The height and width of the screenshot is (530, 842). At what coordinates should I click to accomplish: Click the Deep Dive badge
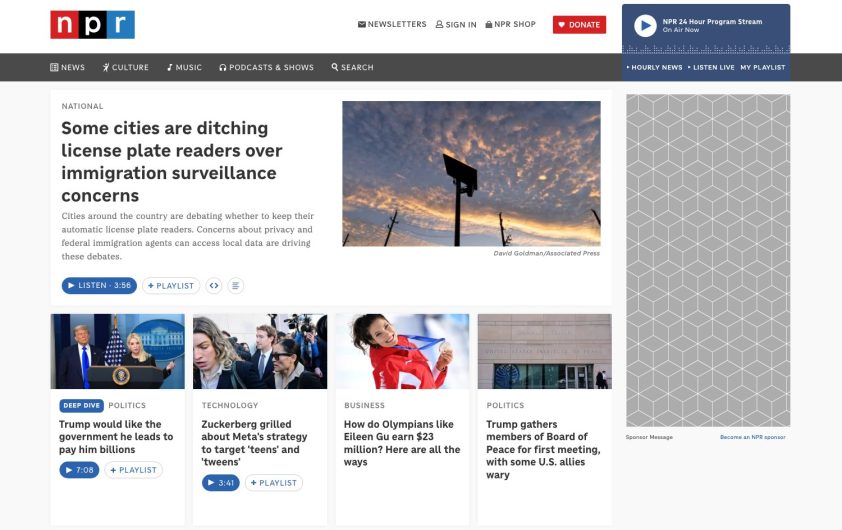point(82,405)
